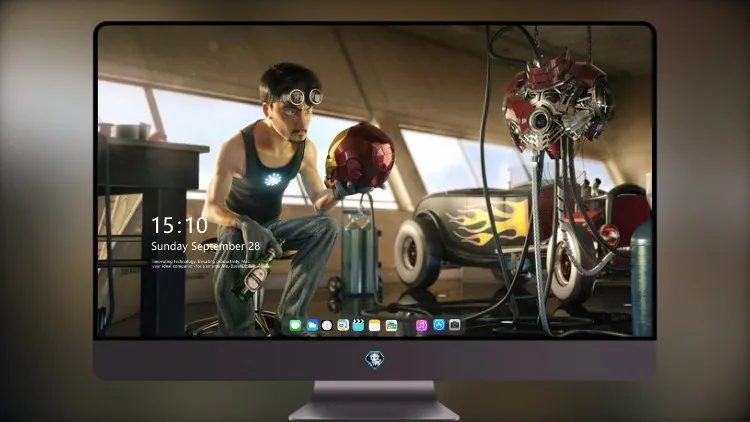The height and width of the screenshot is (422, 750).
Task: Open the blue App Store icon
Action: 438,325
